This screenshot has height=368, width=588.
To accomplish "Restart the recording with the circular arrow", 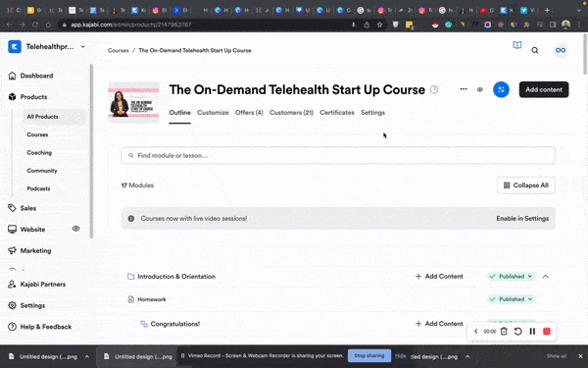I will (517, 332).
